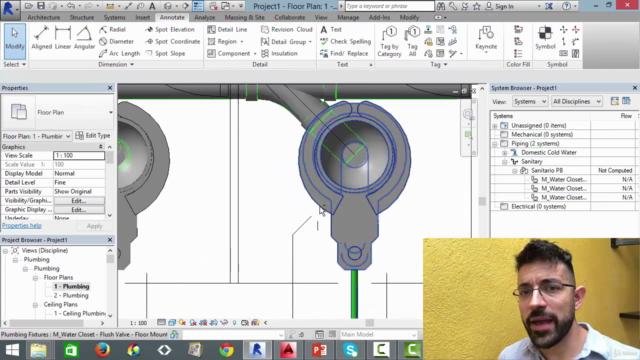
Task: Run Check Spelling
Action: pyautogui.click(x=345, y=41)
